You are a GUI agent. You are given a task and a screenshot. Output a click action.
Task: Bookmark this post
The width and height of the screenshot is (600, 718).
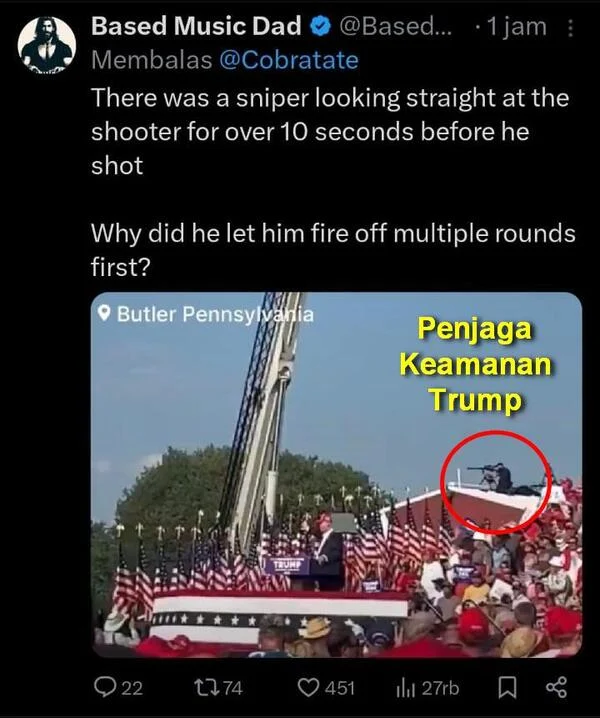(x=507, y=688)
